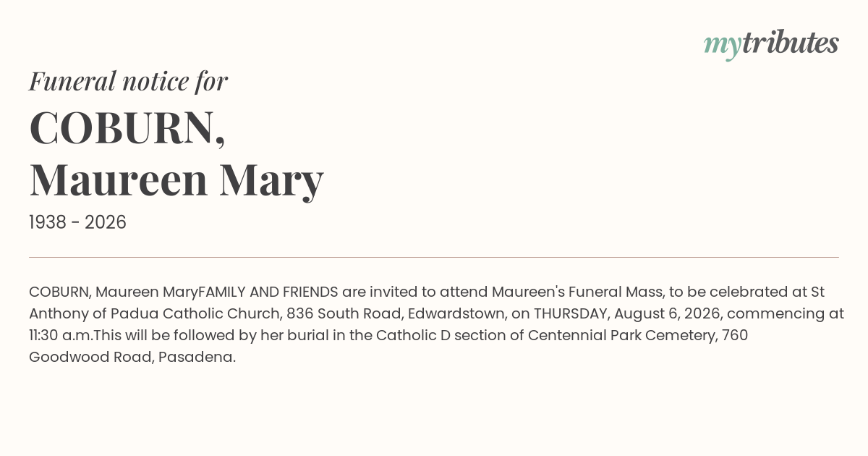Click the address "836 South Road, Edwardstown"
The height and width of the screenshot is (456, 868).
point(395,314)
